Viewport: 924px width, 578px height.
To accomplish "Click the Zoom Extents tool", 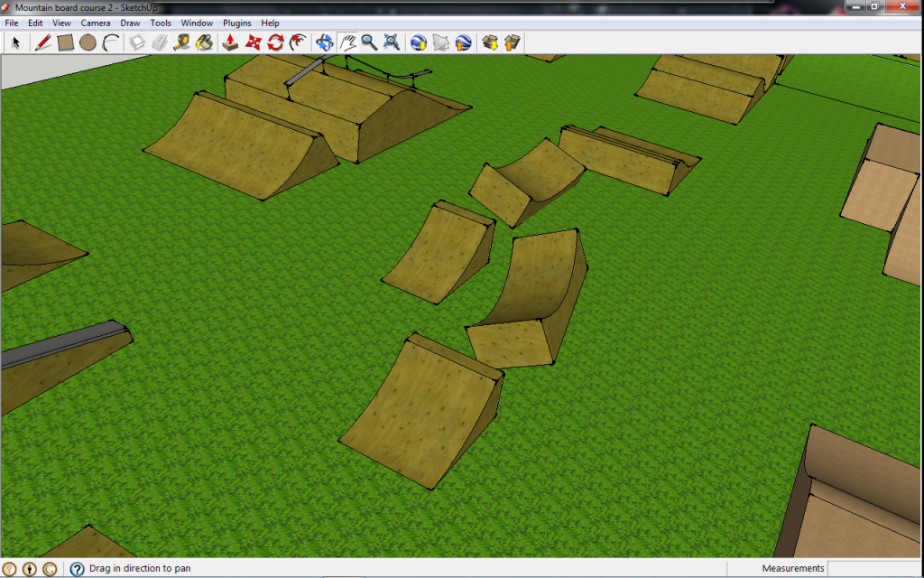I will pyautogui.click(x=392, y=42).
